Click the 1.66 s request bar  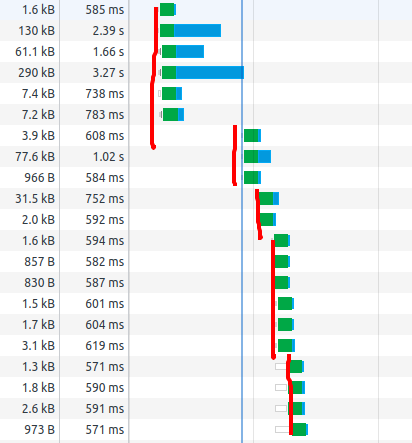183,52
